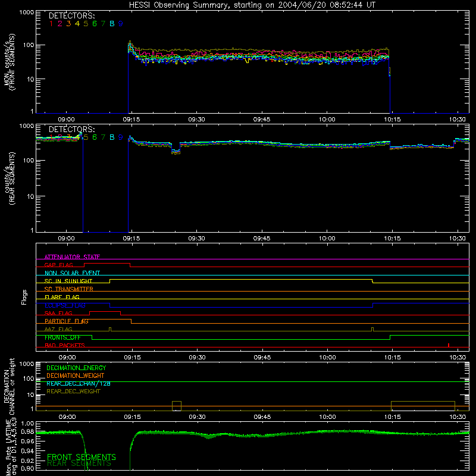
Task: Select detector 6 in rear segments legend
Action: coord(95,137)
